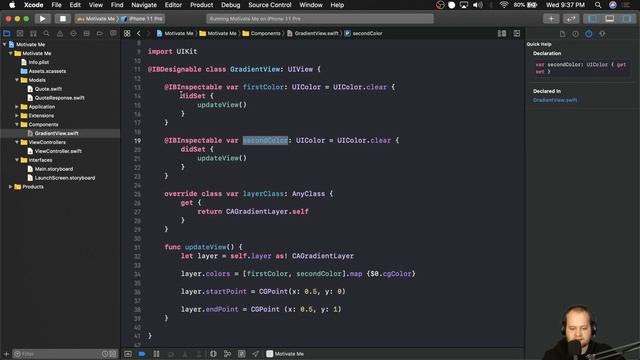Open the Symbol navigator
Screen dimensions: 640x360
click(33, 33)
